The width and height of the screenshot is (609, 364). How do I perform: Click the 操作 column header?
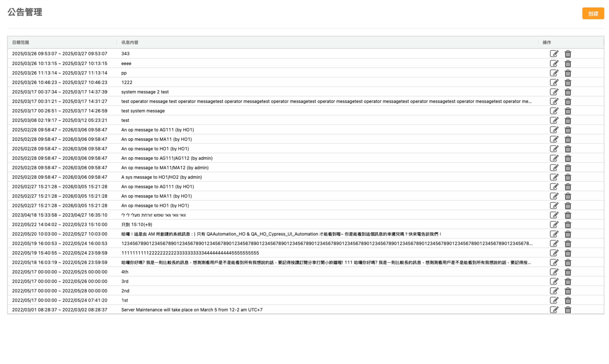[546, 42]
